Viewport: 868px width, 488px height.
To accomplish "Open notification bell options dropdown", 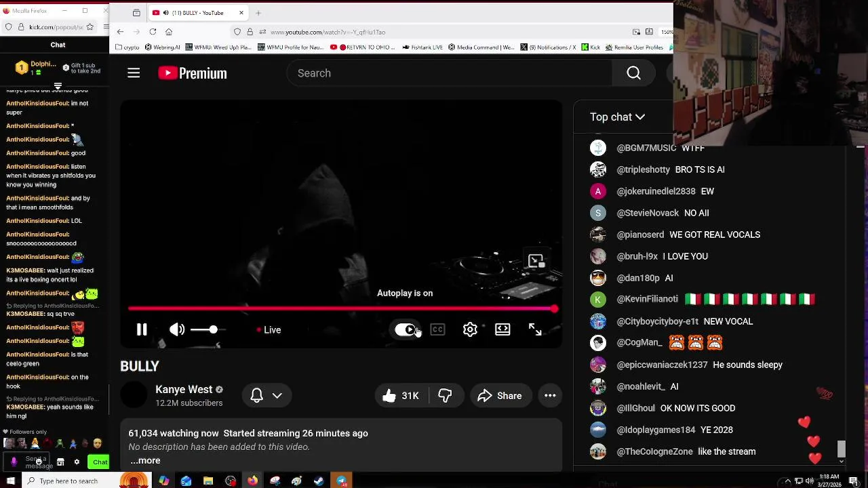I will [x=267, y=396].
